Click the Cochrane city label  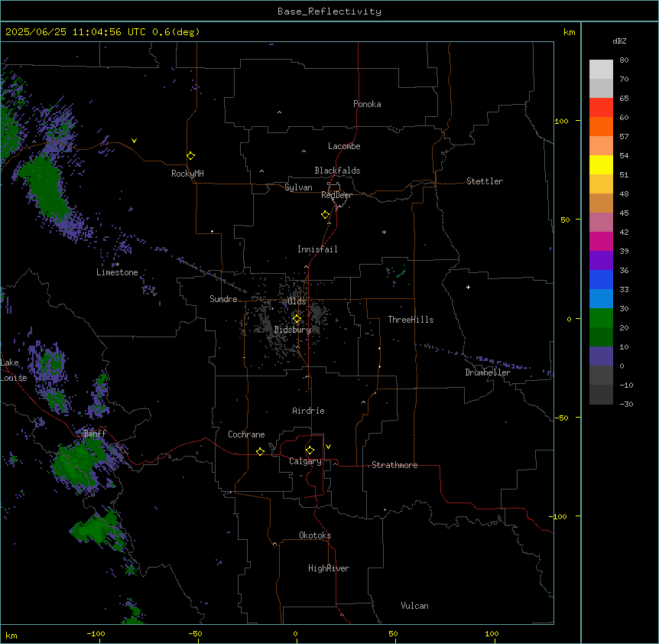pos(246,434)
